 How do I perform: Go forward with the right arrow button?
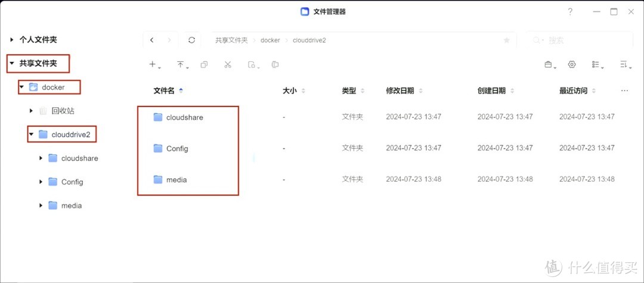click(x=169, y=40)
